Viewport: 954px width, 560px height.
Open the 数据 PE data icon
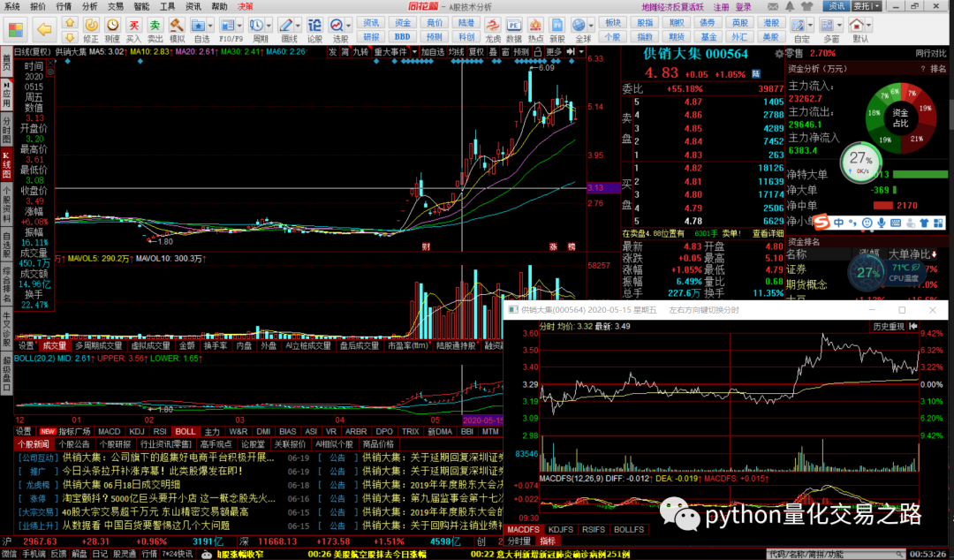(514, 26)
